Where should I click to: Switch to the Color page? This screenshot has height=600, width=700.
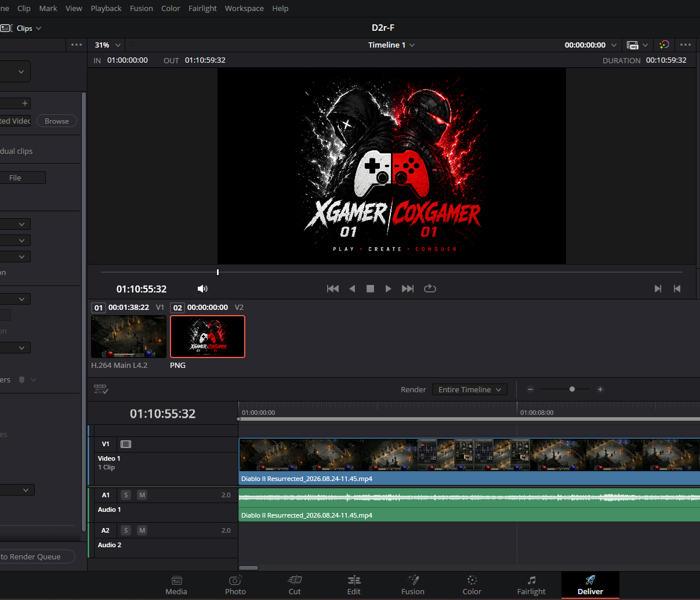[x=472, y=585]
